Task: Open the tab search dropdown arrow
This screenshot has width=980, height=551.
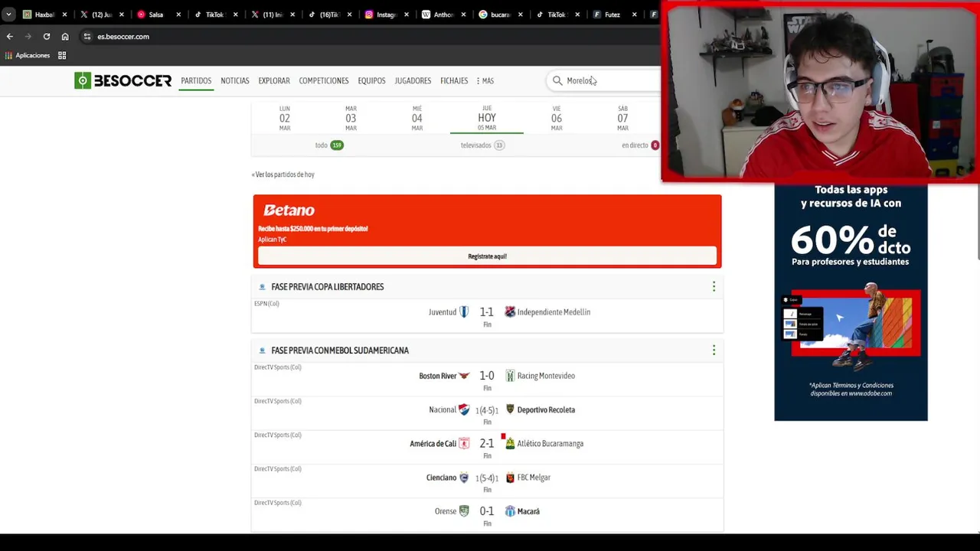Action: coord(8,15)
